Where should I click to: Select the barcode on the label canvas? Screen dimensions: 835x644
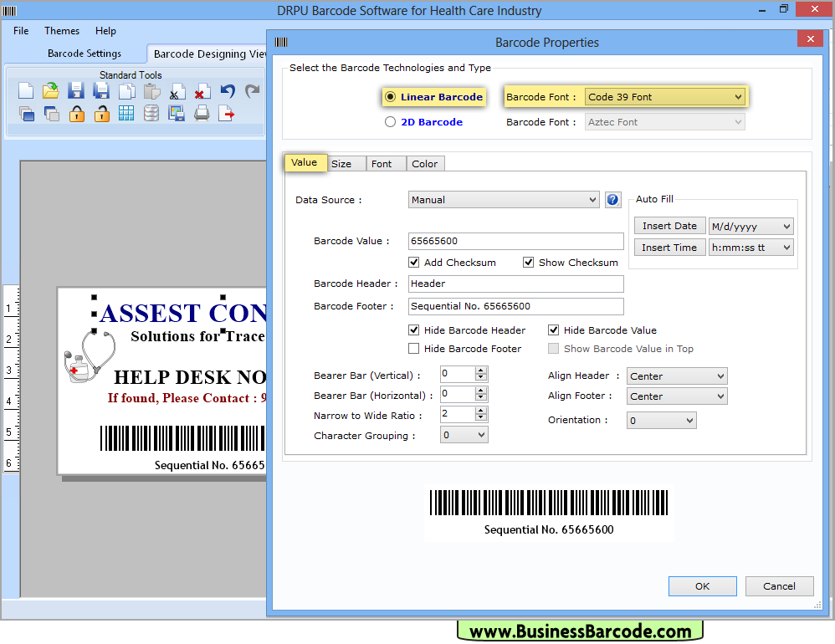click(x=182, y=438)
